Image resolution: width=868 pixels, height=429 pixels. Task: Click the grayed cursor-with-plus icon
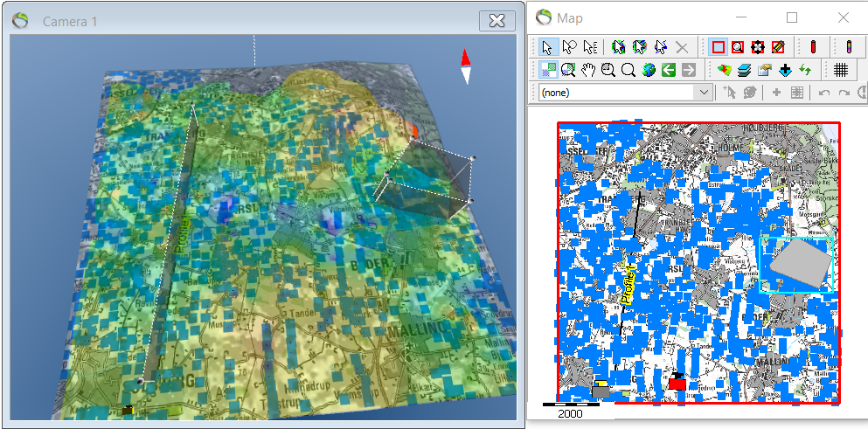[730, 93]
